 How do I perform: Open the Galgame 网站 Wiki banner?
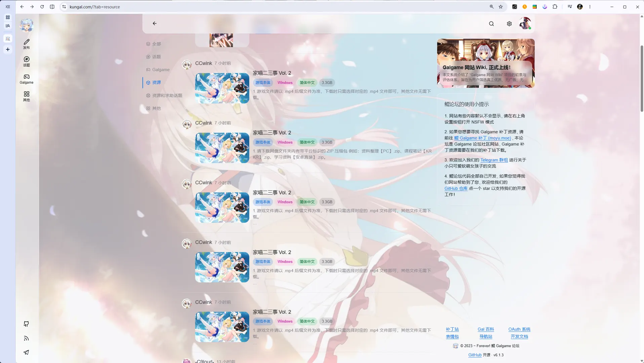[486, 63]
